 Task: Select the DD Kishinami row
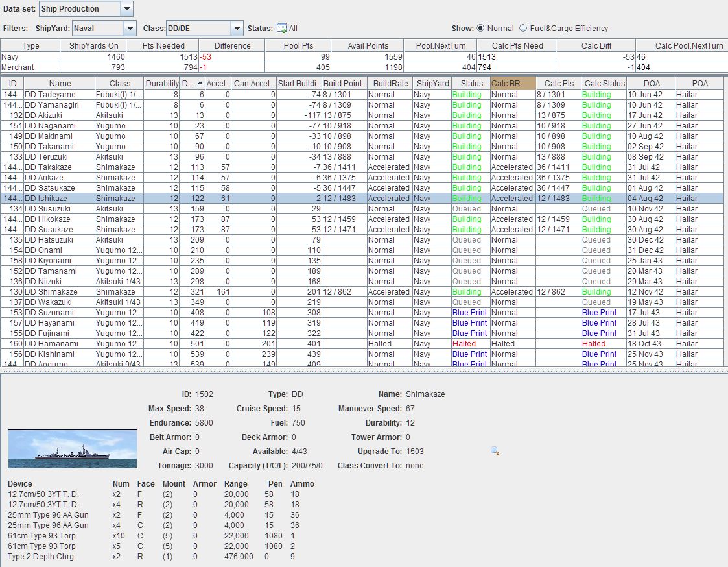point(362,354)
